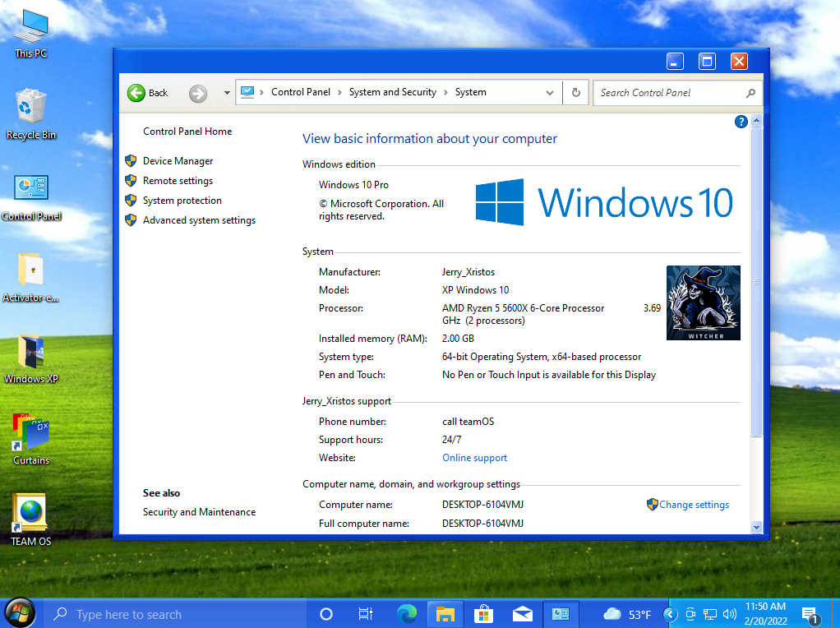This screenshot has width=840, height=628.
Task: Click the taskbar search box
Action: [174, 614]
